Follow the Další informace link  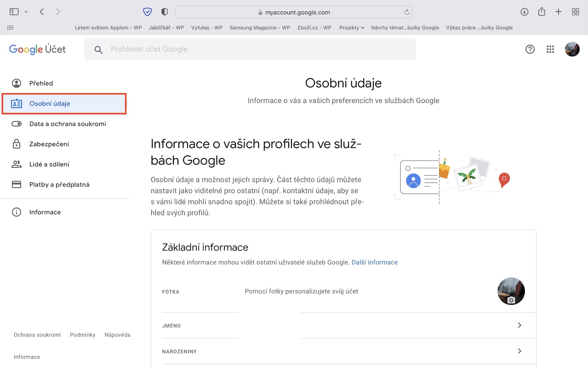tap(375, 262)
